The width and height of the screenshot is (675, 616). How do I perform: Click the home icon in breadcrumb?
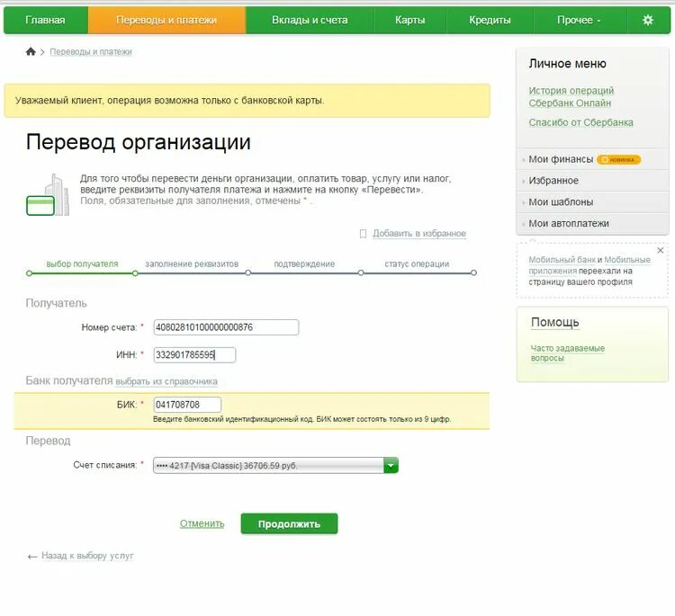(31, 51)
